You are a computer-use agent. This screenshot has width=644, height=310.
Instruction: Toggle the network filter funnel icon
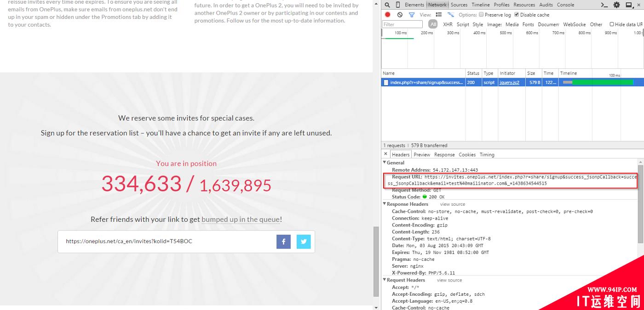[412, 15]
